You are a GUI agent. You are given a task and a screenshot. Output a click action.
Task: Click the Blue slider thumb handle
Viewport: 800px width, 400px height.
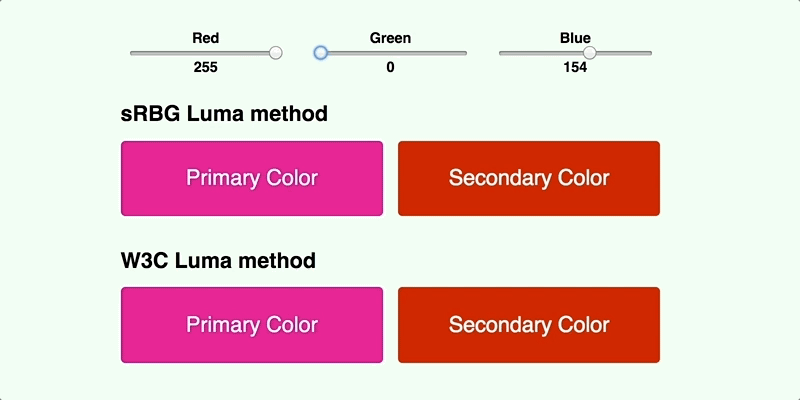point(590,53)
